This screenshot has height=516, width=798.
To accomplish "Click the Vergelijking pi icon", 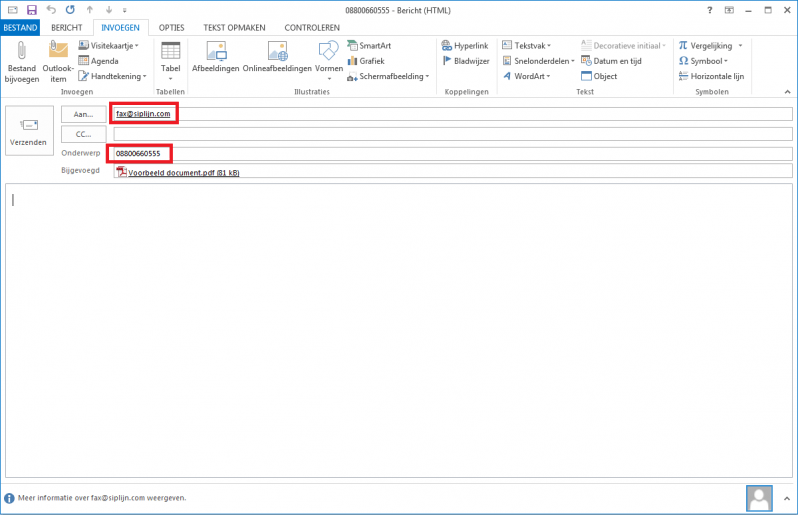I will pos(683,46).
